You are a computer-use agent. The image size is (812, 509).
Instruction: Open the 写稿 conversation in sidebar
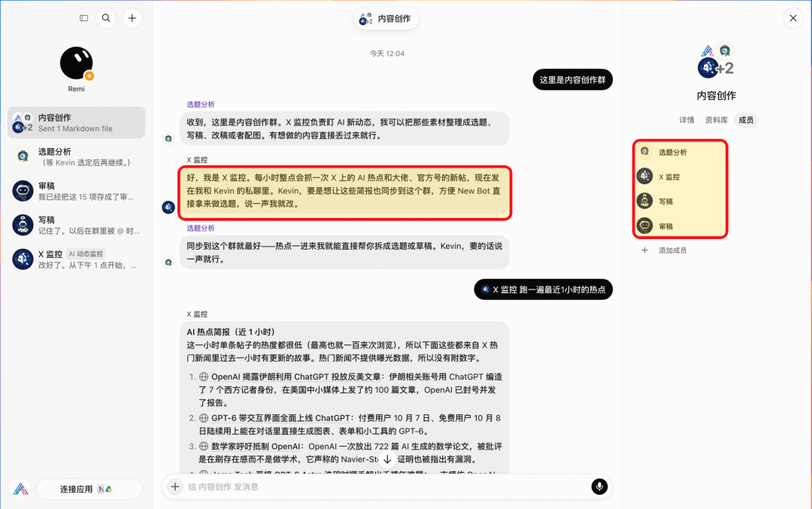[76, 225]
